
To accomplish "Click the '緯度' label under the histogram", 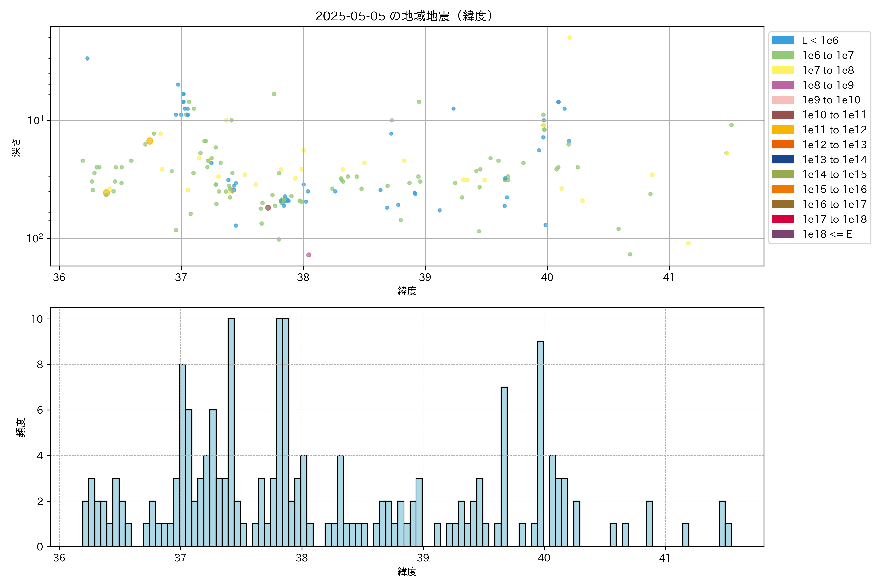I will 407,572.
